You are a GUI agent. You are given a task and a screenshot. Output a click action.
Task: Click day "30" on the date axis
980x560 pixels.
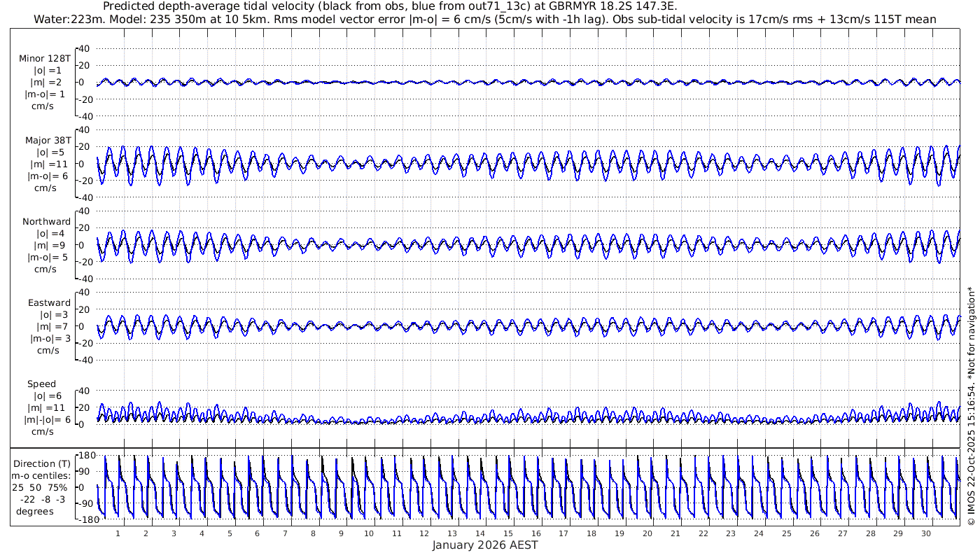(925, 533)
